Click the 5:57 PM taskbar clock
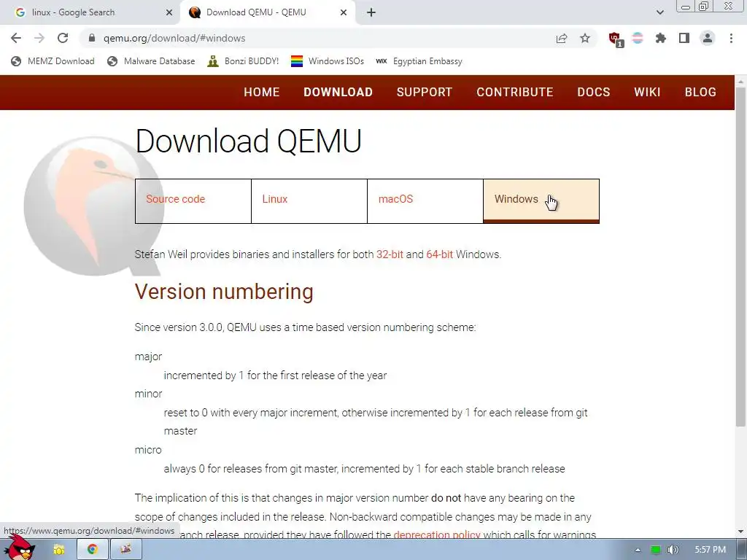Image resolution: width=747 pixels, height=560 pixels. click(x=710, y=550)
